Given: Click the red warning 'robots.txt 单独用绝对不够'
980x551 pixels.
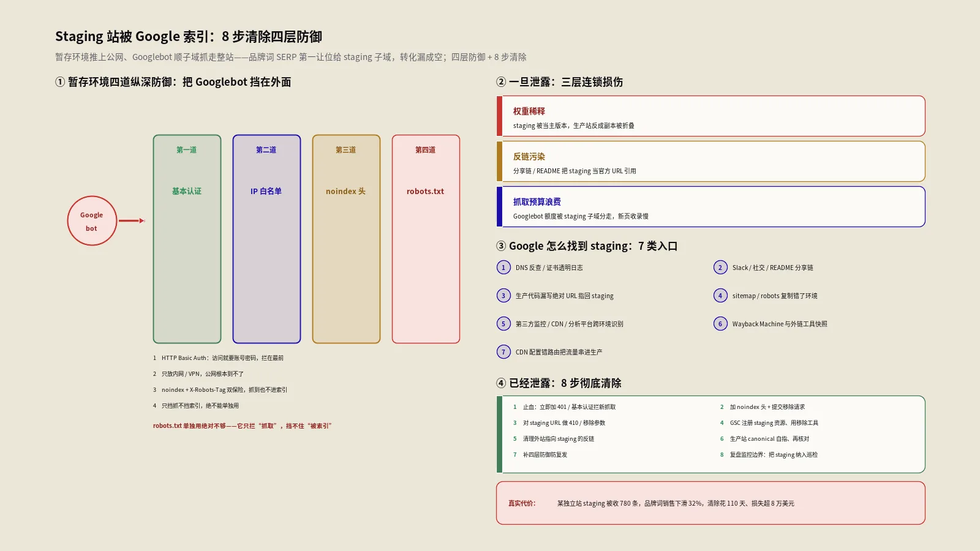Looking at the screenshot, I should point(243,426).
